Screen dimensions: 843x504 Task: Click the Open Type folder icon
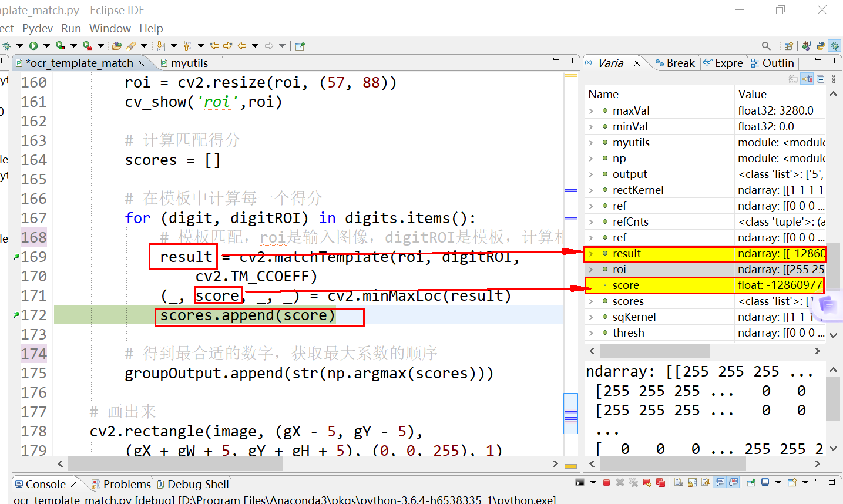click(116, 46)
